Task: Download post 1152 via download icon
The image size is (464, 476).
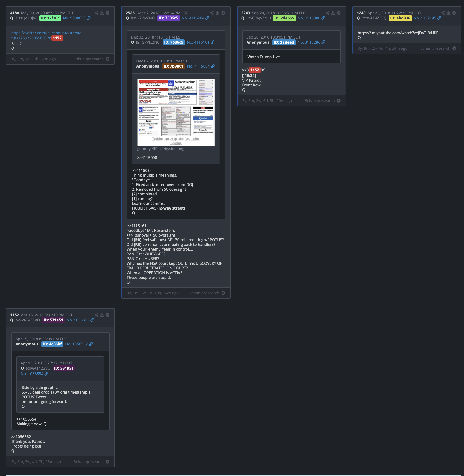Action: [x=102, y=315]
